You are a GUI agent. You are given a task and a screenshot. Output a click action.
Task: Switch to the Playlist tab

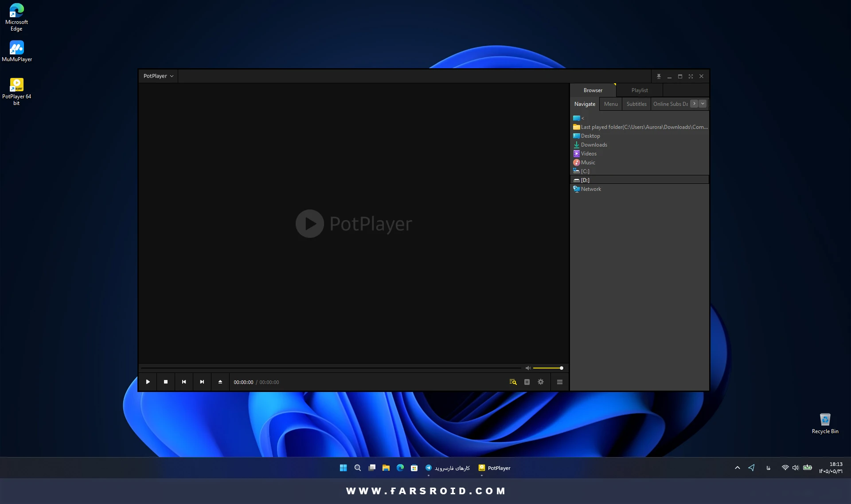point(640,90)
